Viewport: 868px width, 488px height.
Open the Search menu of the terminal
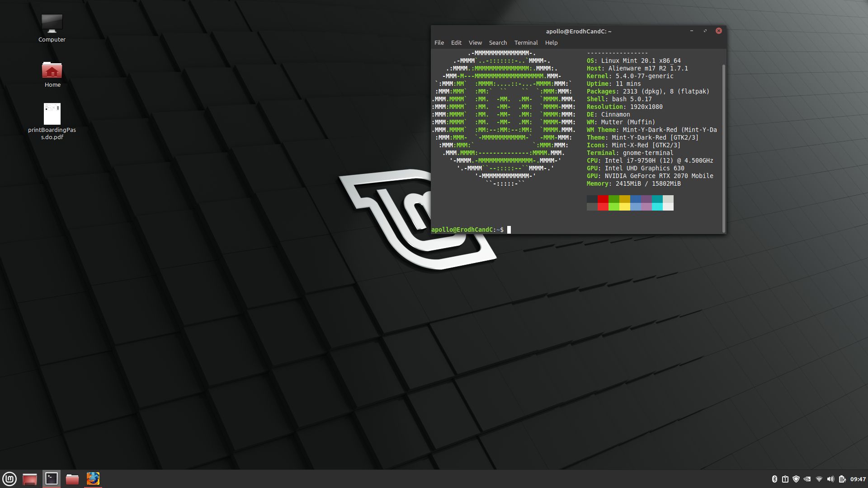497,42
